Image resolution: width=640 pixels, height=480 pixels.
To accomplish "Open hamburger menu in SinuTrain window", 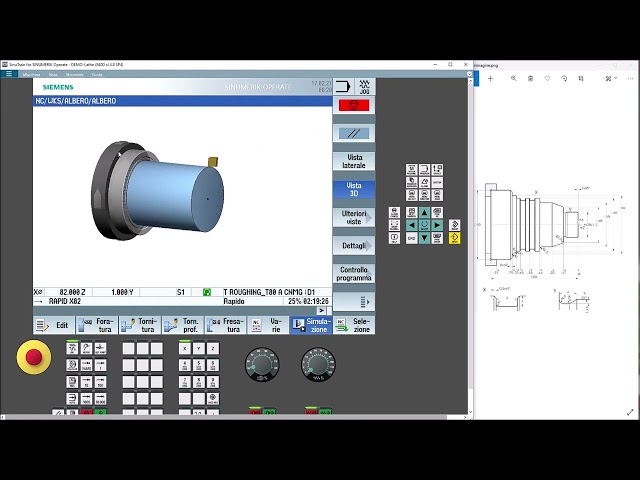I will click(9, 74).
